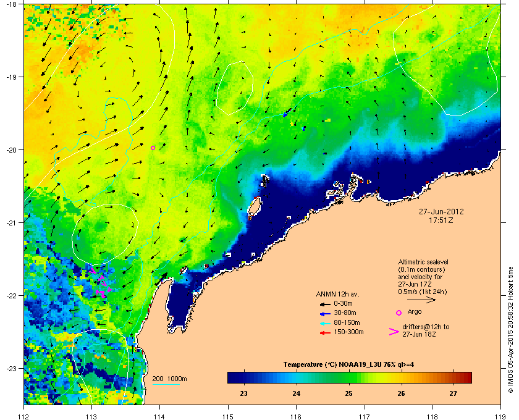Click the 'drifters@12h to' legend text

[x=426, y=327]
